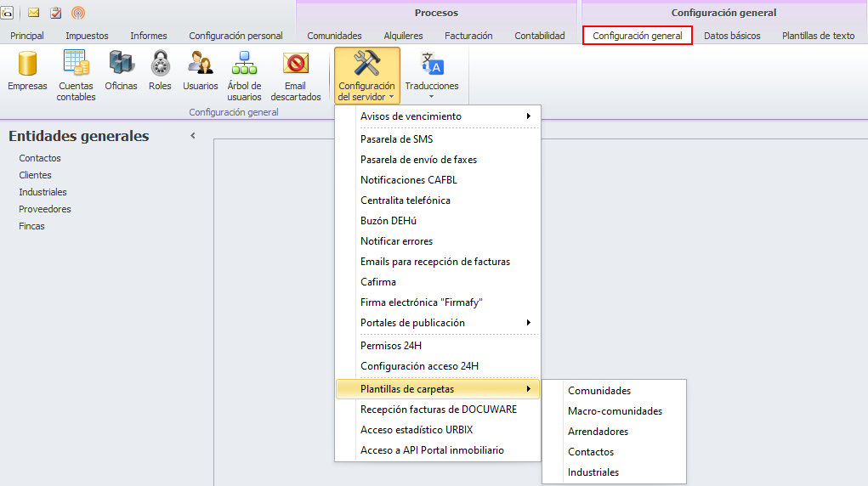Open Árbol de usuarios icon
The height and width of the screenshot is (486, 868).
click(x=244, y=75)
